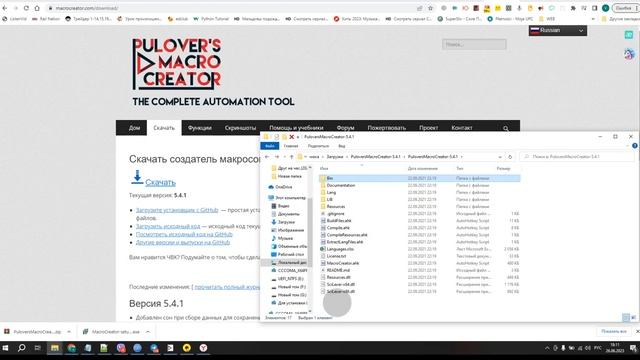The width and height of the screenshot is (640, 360).
Task: Open the Russian language dropdown
Action: [558, 30]
